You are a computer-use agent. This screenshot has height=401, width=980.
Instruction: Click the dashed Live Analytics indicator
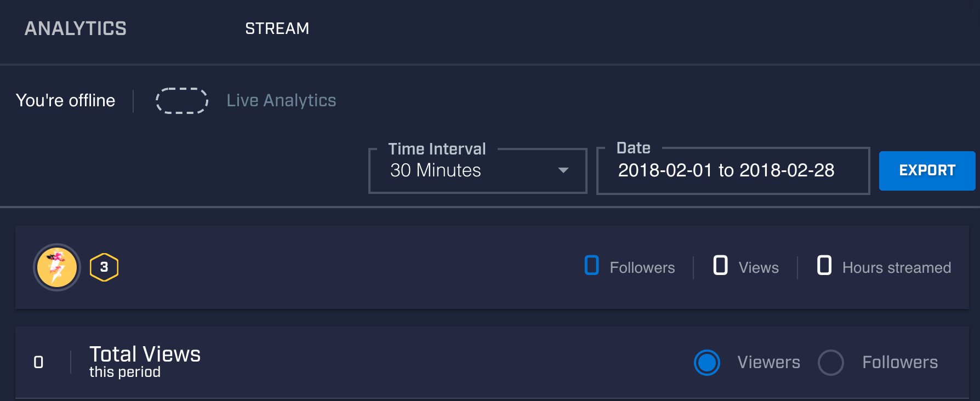(x=181, y=101)
